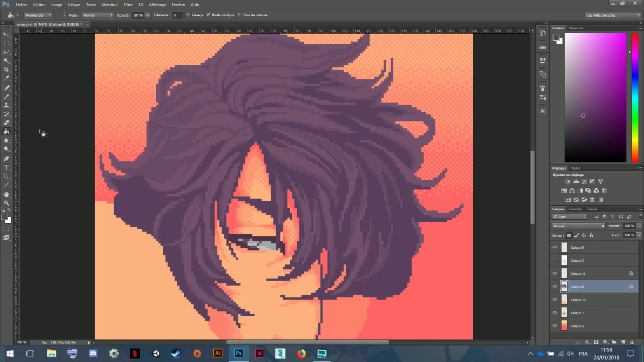Viewport: 644px width, 362px height.
Task: Hide the Calque 8 layer
Action: click(555, 287)
